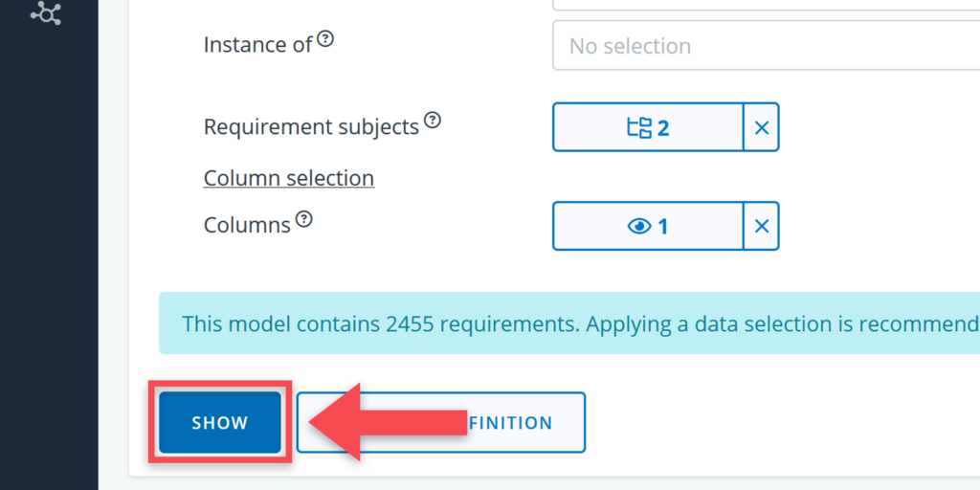Click the Columns help question mark icon
Viewport: 980px width, 490px height.
303,219
